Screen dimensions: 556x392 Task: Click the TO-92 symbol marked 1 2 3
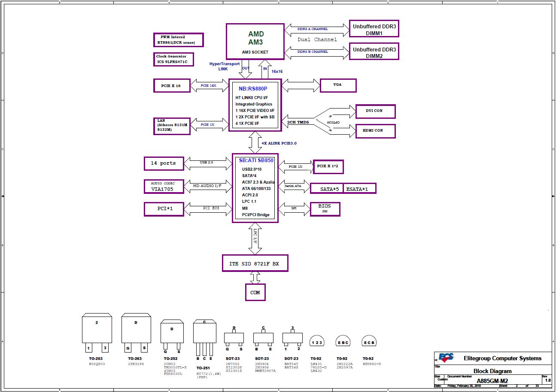pos(316,341)
